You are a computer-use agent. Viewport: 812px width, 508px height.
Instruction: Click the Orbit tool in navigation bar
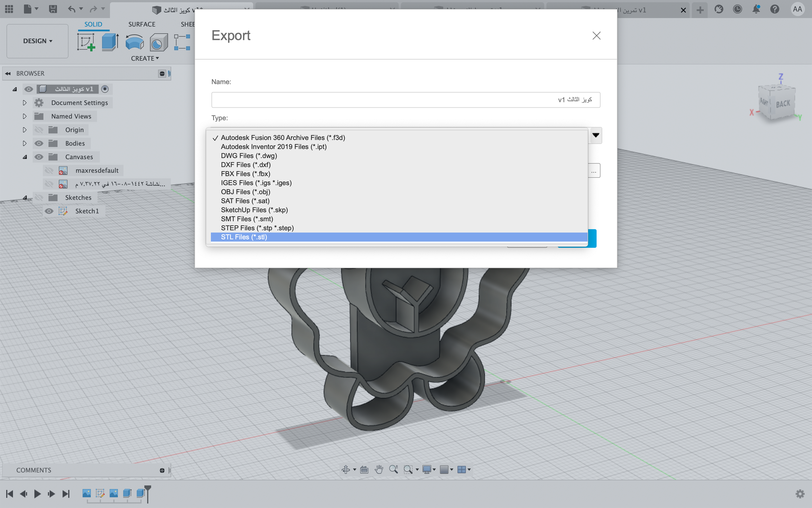[x=346, y=469]
